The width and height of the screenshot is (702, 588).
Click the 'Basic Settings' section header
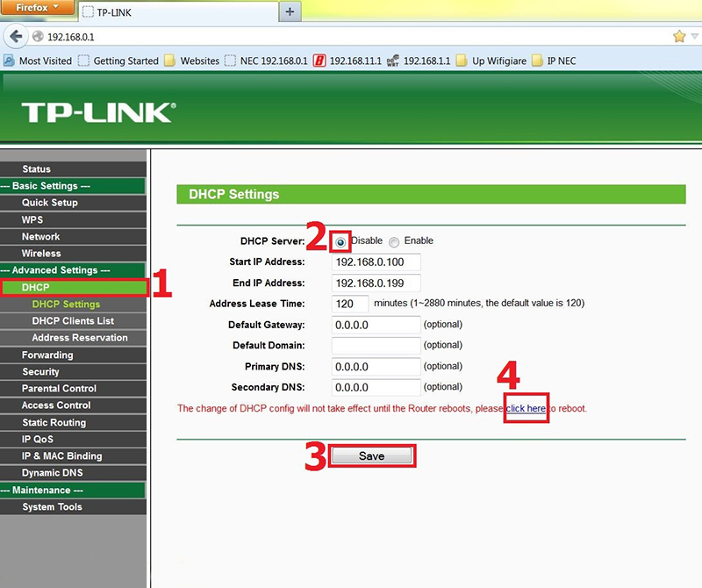pos(73,186)
